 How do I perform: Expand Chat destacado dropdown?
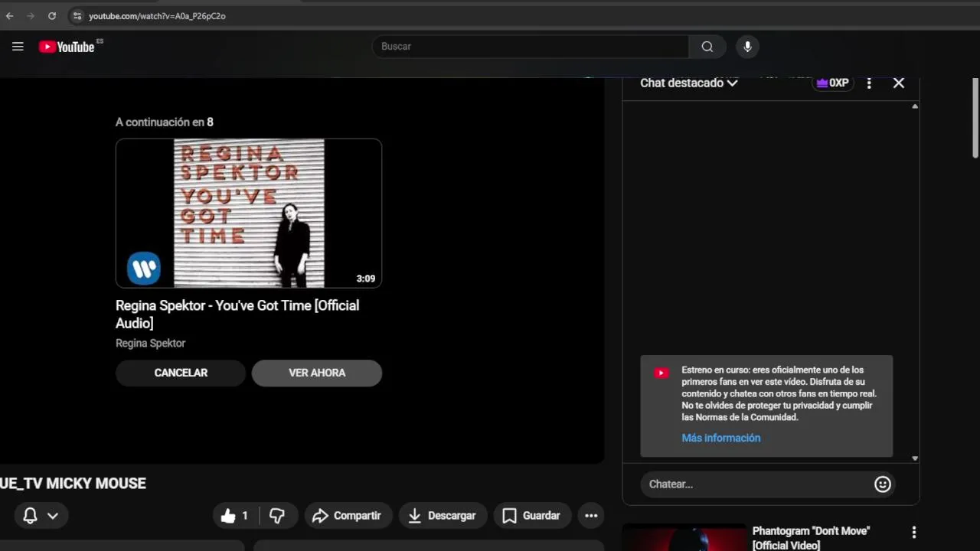tap(688, 83)
